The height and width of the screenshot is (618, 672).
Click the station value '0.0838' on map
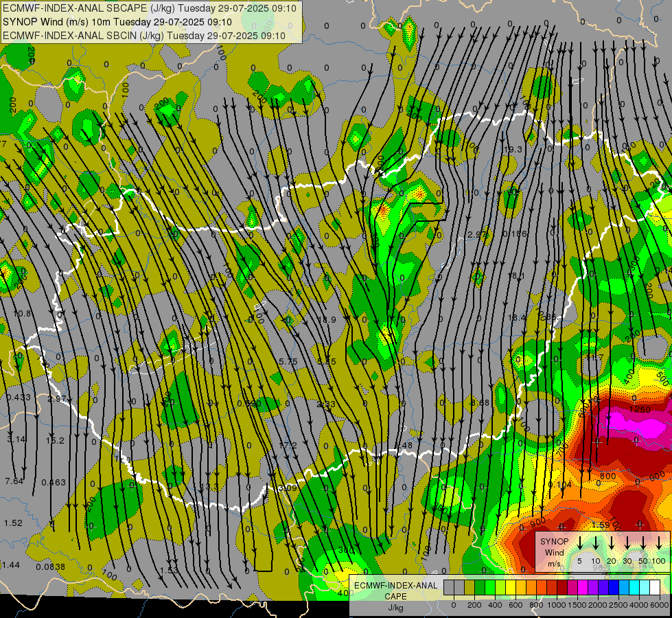51,567
